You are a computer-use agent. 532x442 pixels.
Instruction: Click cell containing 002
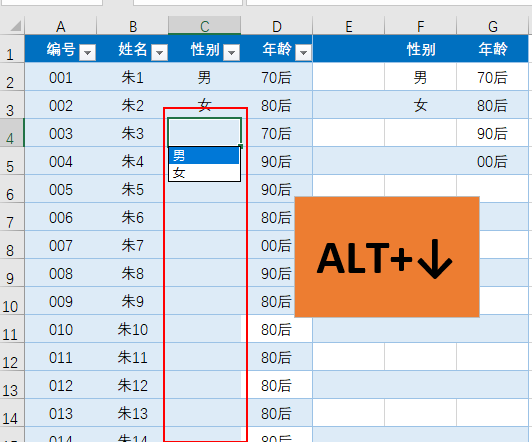(x=61, y=104)
